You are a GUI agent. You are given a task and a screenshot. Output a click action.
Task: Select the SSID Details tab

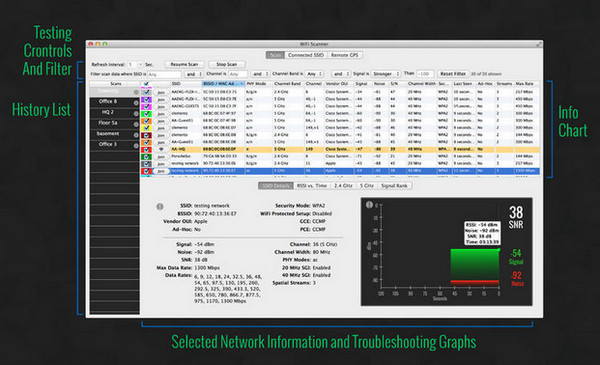276,186
